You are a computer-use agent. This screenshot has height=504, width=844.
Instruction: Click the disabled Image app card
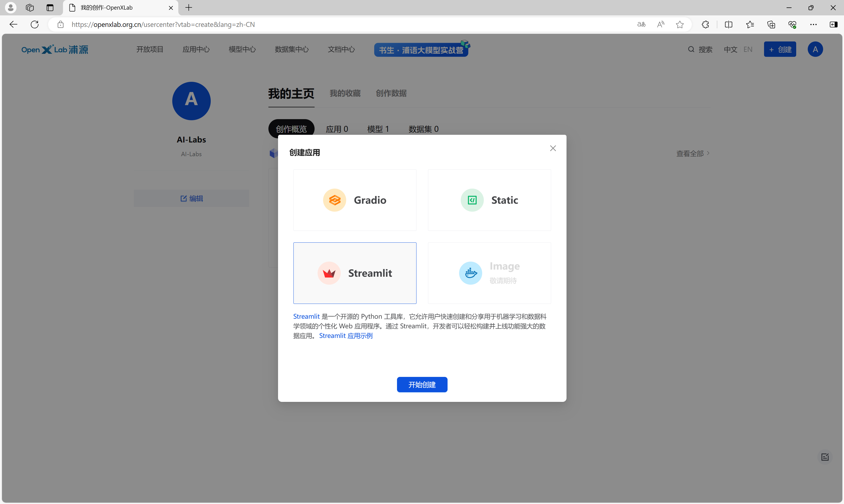pyautogui.click(x=489, y=273)
